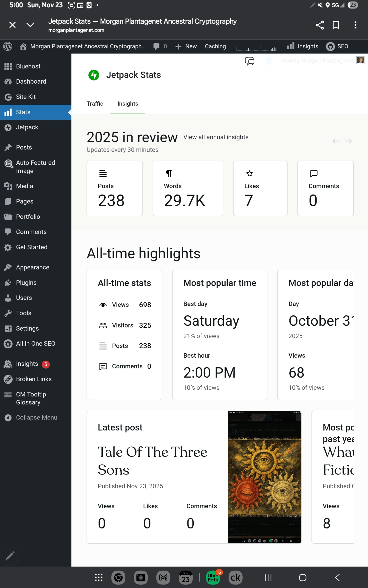The image size is (368, 588).
Task: Open the New content menu in admin bar
Action: pyautogui.click(x=186, y=46)
